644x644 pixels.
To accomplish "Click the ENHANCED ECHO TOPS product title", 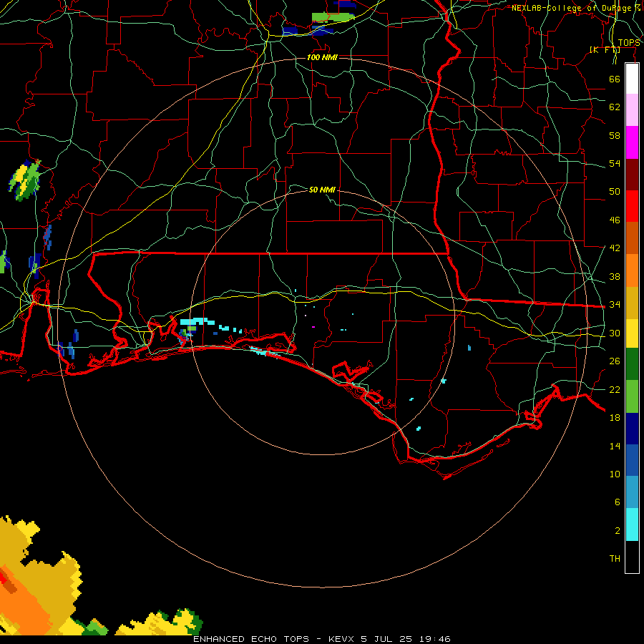I will point(251,639).
